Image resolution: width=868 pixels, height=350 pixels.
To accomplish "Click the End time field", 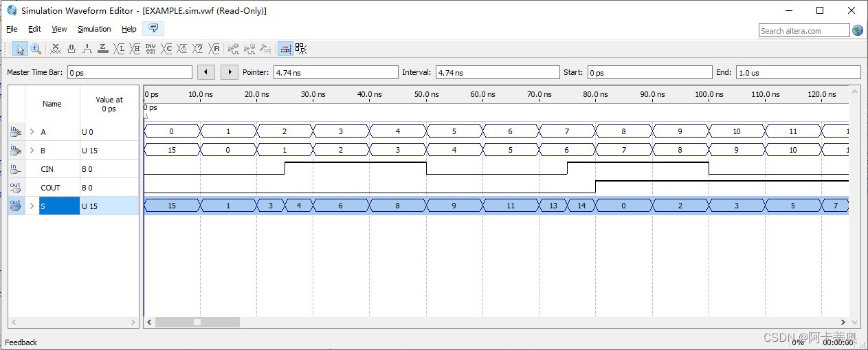I will (x=798, y=72).
